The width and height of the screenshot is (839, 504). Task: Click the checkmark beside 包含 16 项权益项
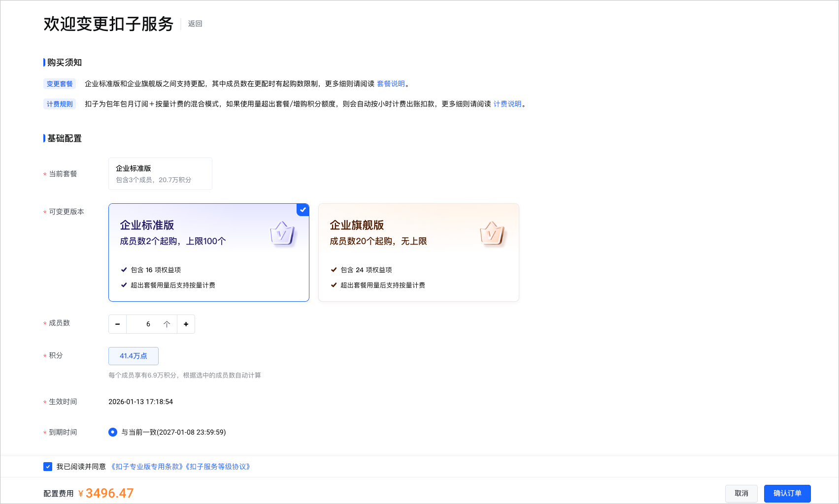tap(124, 270)
